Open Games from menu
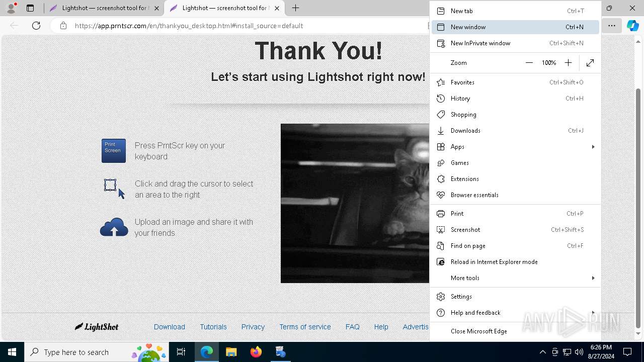This screenshot has height=362, width=644. pyautogui.click(x=515, y=163)
